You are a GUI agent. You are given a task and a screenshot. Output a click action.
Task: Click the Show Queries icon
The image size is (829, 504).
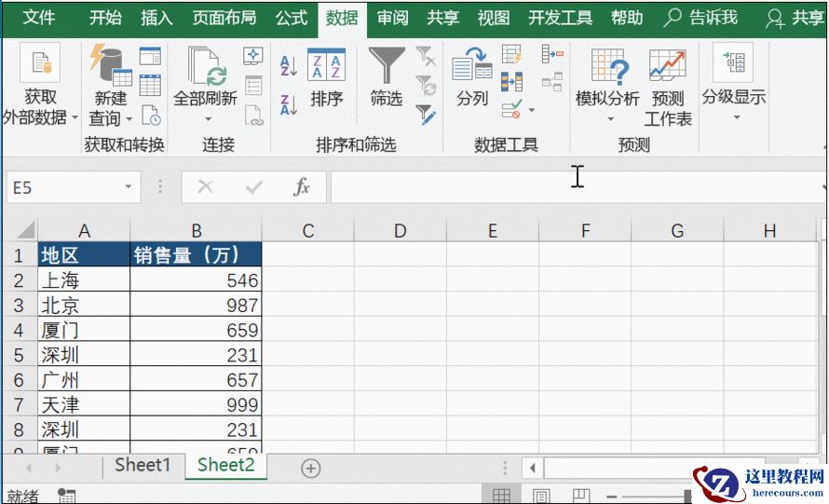tap(150, 56)
